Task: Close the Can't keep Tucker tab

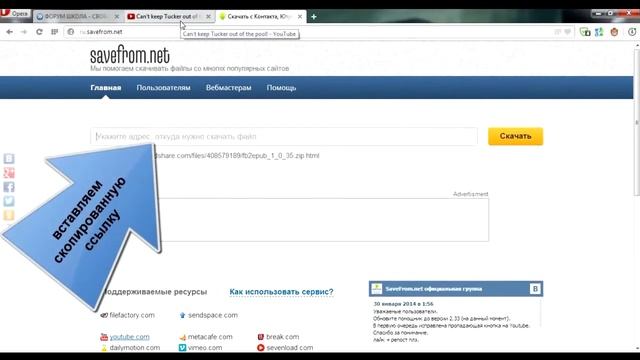Action: click(x=208, y=16)
